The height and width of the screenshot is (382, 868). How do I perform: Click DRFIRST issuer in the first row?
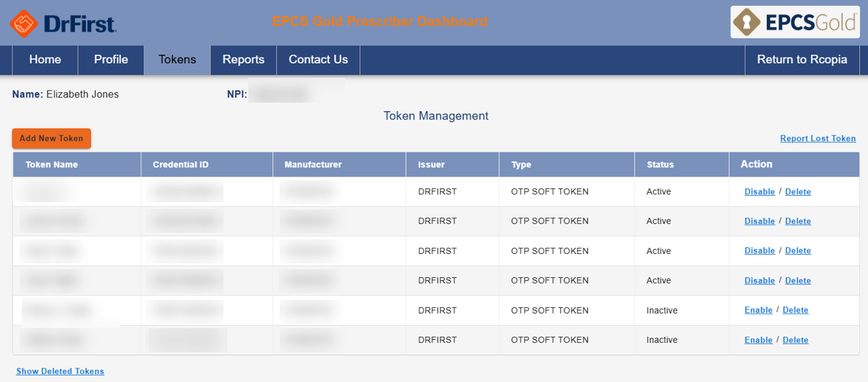tap(438, 192)
